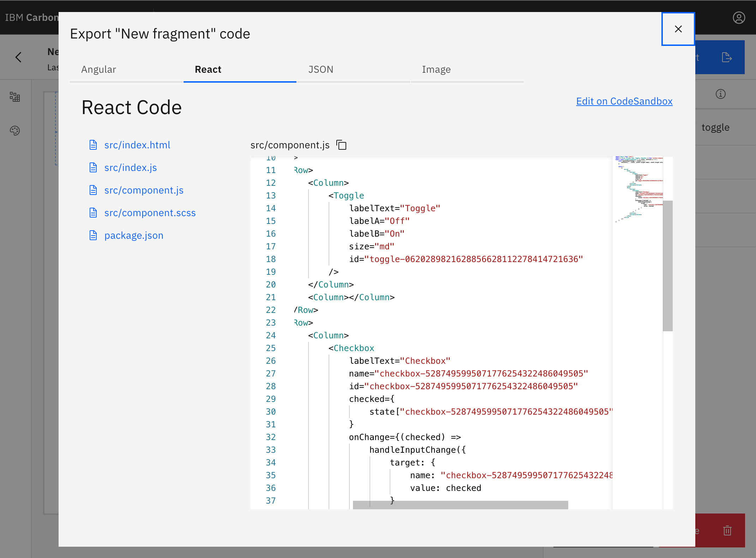The height and width of the screenshot is (558, 756).
Task: Select the theme palette icon in sidebar
Action: [x=15, y=131]
